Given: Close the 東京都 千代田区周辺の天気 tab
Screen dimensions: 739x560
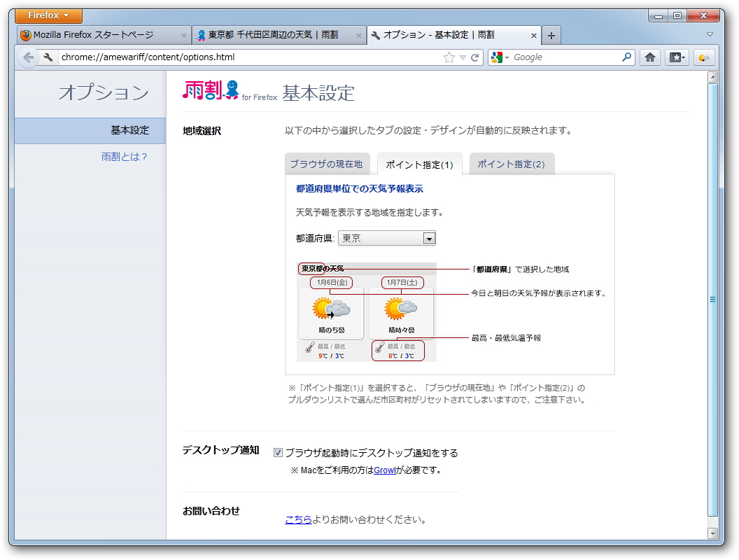Looking at the screenshot, I should 359,36.
